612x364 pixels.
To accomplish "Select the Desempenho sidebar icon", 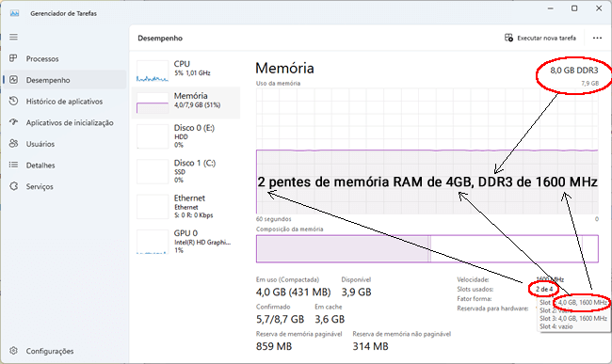I will pos(14,80).
